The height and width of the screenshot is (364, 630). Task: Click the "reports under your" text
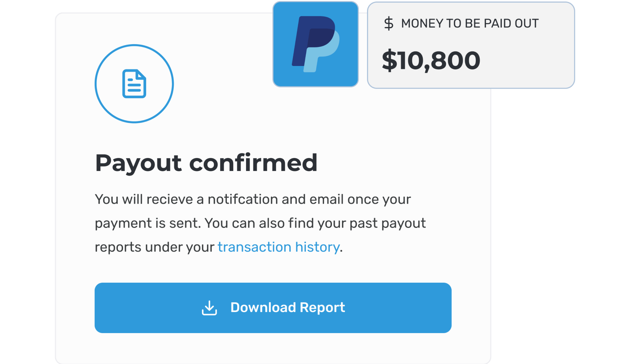154,247
